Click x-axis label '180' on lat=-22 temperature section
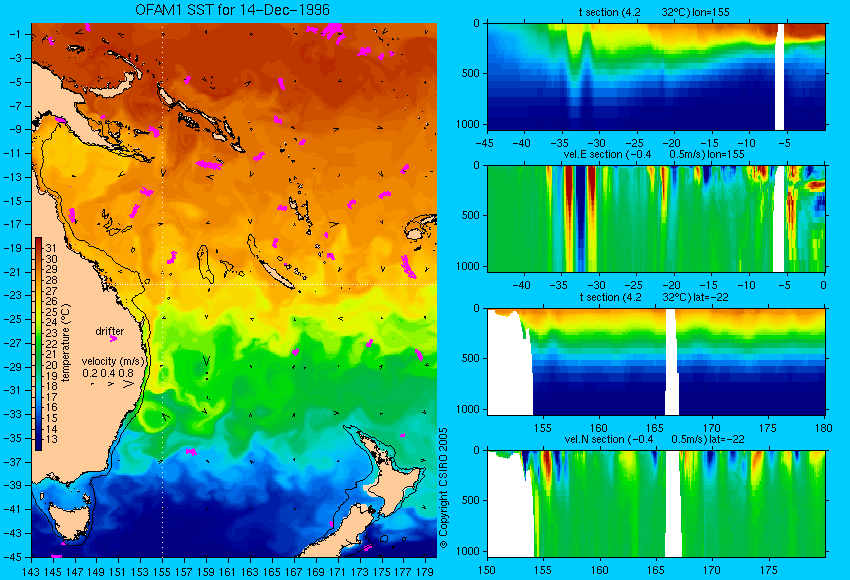The height and width of the screenshot is (580, 850). click(x=823, y=428)
